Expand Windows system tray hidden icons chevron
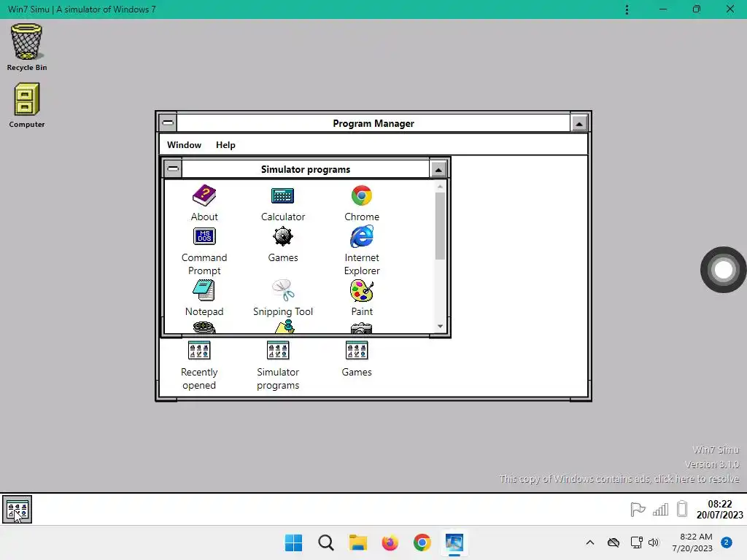This screenshot has width=747, height=560. (589, 542)
